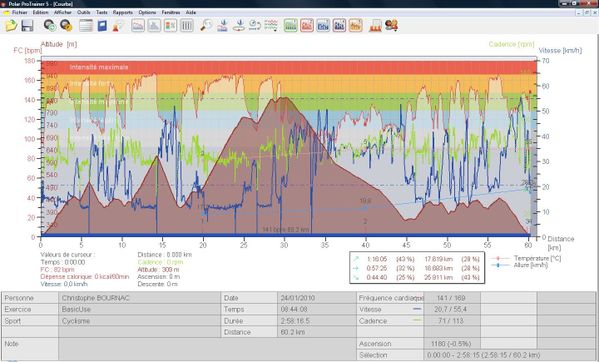Click the blue notebook icon
This screenshot has width=599, height=362.
pyautogui.click(x=102, y=26)
